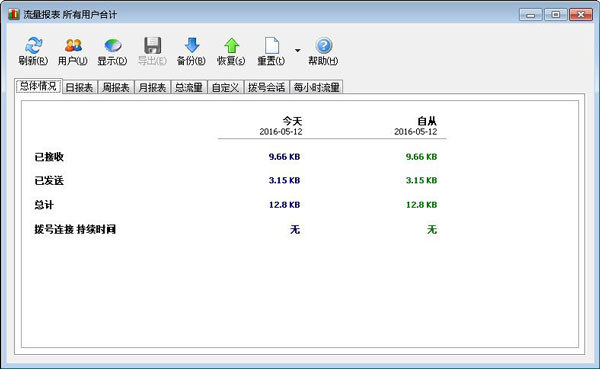Click the 重置(T) blank page icon
Image resolution: width=600 pixels, height=369 pixels.
[x=271, y=46]
